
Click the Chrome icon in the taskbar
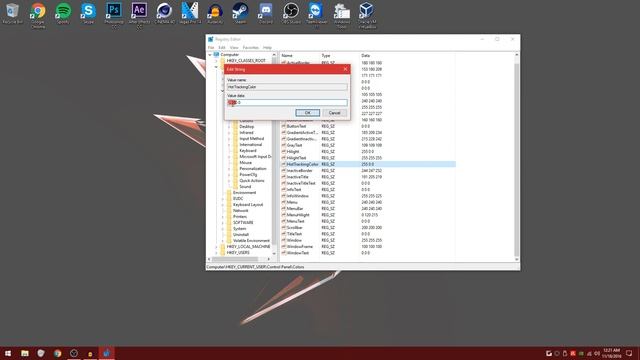(58, 353)
